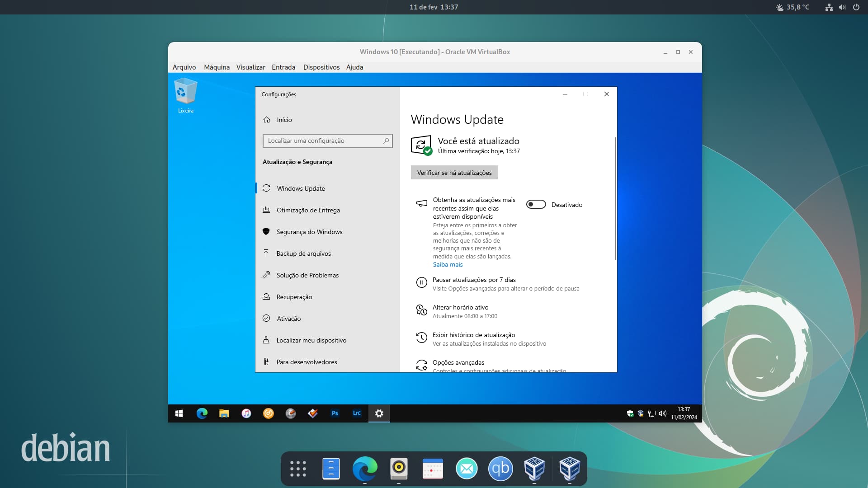Viewport: 868px width, 488px height.
Task: Open File Explorer from the Windows taskbar
Action: click(x=224, y=413)
